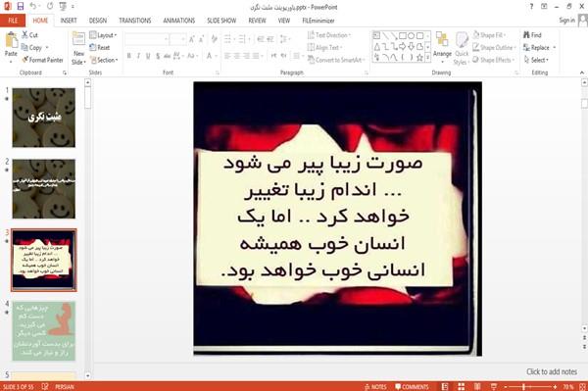This screenshot has width=588, height=391.
Task: Open the Shape Effects dropdown
Action: point(494,60)
